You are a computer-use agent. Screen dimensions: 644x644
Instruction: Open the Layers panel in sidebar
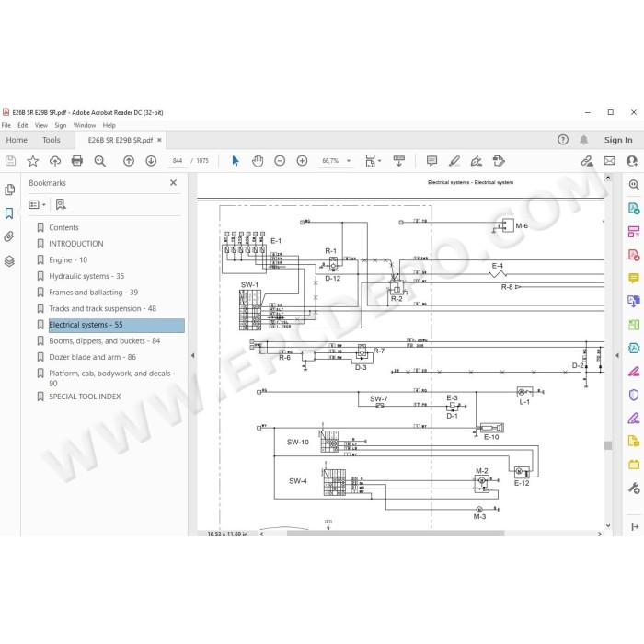(x=9, y=260)
